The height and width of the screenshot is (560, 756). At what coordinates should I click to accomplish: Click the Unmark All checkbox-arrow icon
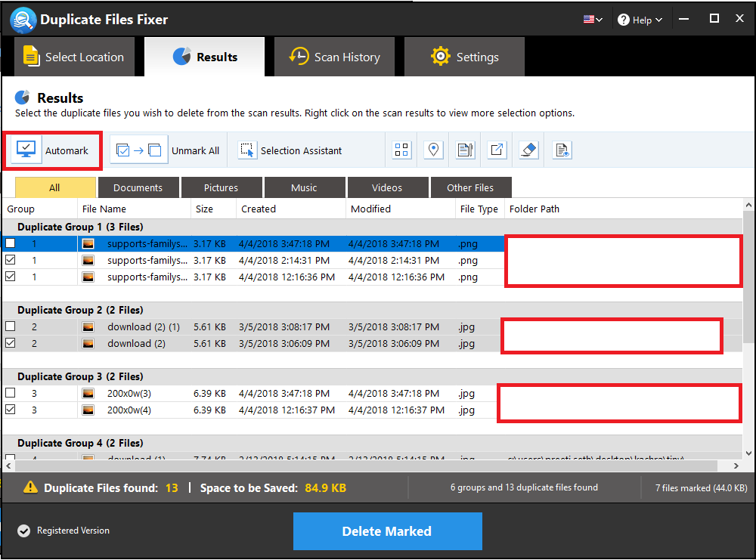139,150
